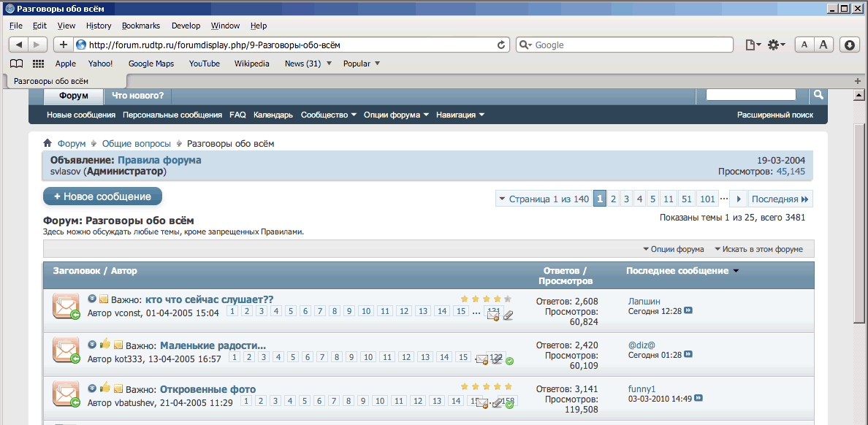Viewport: 868px width, 425px height.
Task: Switch to the Форум tab
Action: point(74,96)
